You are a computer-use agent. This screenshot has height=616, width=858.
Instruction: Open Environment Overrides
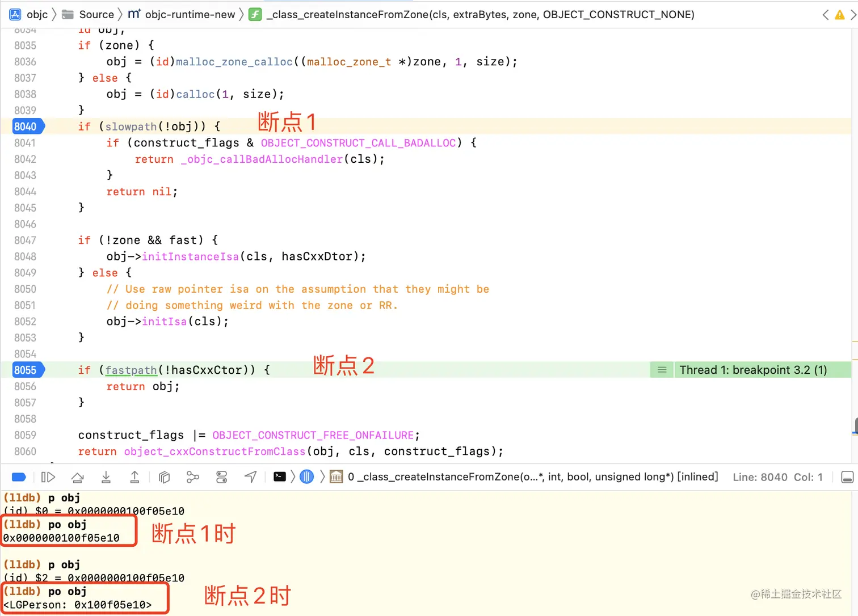(222, 477)
